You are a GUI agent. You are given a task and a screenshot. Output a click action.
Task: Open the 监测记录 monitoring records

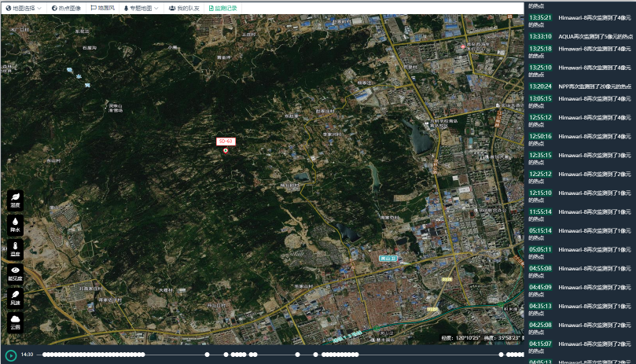(x=222, y=8)
